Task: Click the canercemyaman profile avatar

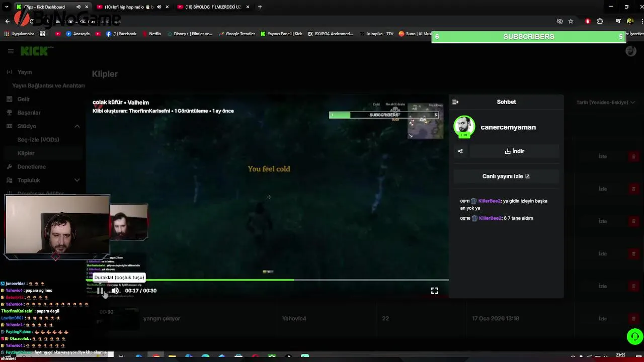Action: point(464,127)
